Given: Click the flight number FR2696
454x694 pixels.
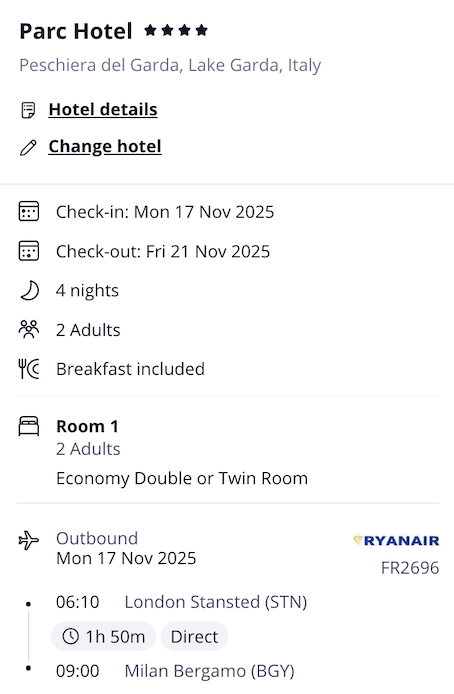Looking at the screenshot, I should click(410, 568).
